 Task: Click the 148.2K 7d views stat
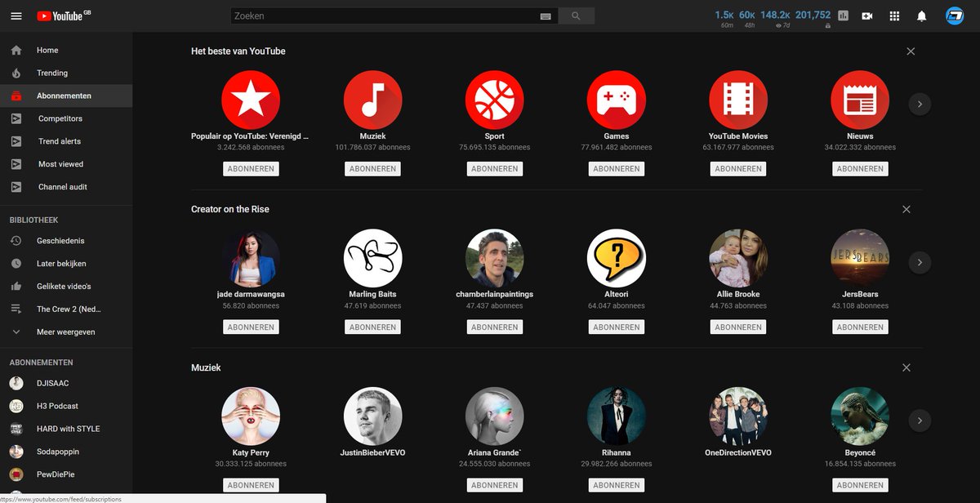tap(775, 19)
